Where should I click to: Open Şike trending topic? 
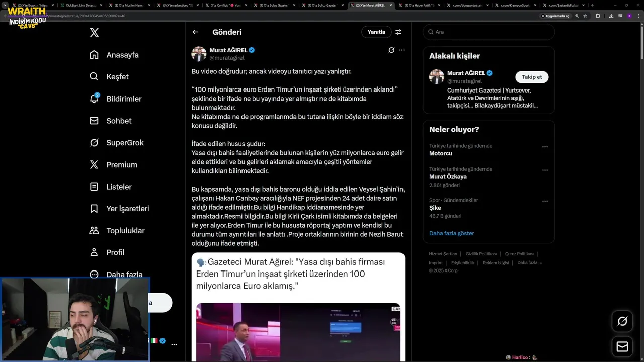435,208
